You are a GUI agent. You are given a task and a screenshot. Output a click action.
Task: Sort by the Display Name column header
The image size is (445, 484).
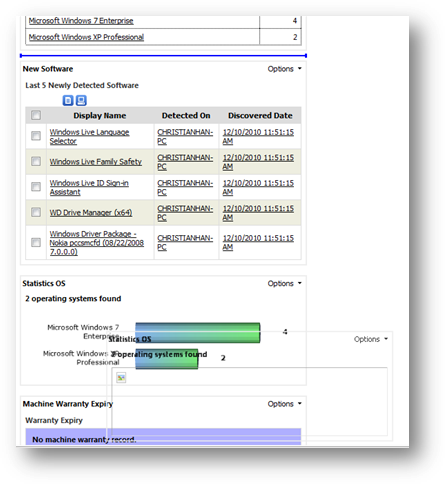click(x=100, y=116)
